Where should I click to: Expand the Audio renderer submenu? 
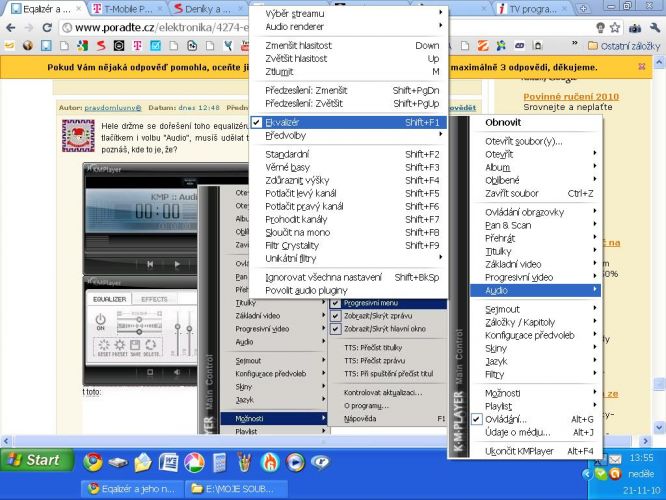pos(348,27)
